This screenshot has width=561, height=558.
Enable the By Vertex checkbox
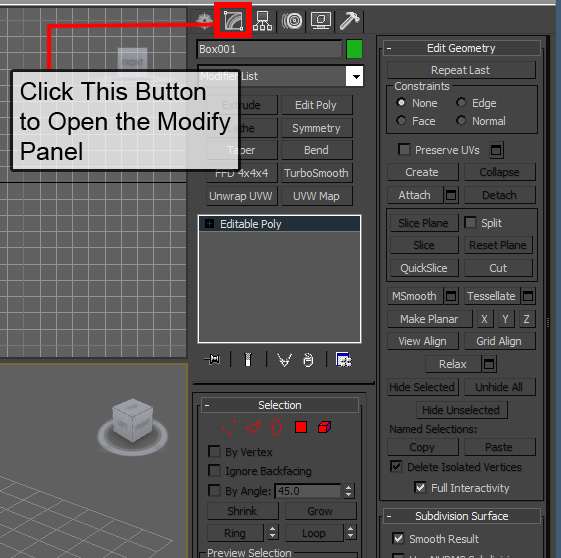pyautogui.click(x=214, y=452)
